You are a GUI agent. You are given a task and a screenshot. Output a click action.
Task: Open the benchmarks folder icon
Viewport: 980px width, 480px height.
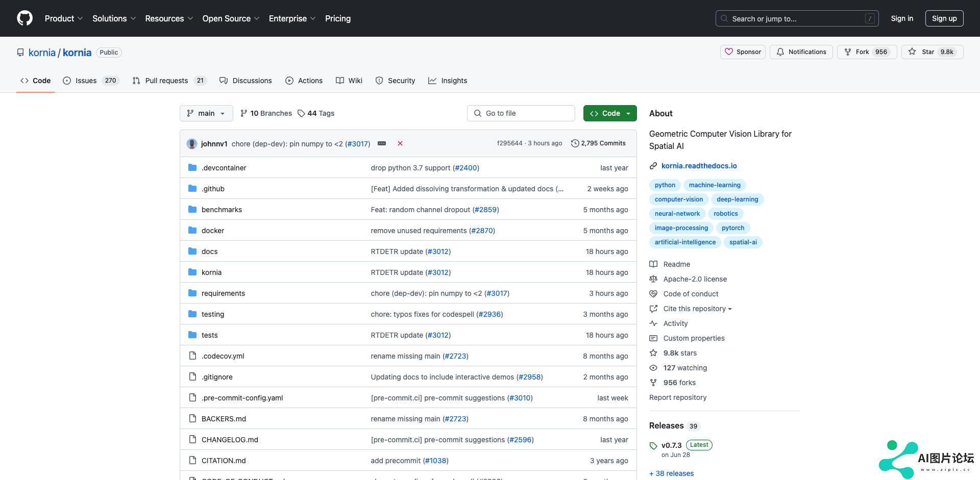point(192,209)
